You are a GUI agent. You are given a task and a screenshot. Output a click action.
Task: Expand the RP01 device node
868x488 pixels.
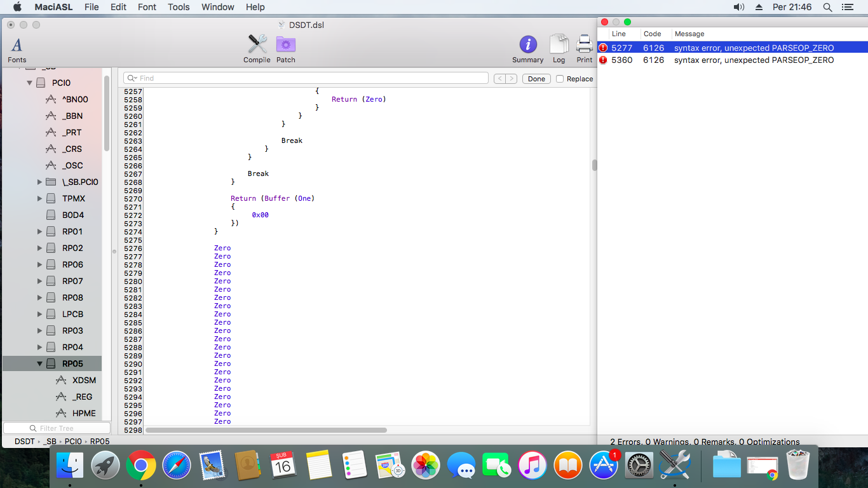tap(40, 232)
